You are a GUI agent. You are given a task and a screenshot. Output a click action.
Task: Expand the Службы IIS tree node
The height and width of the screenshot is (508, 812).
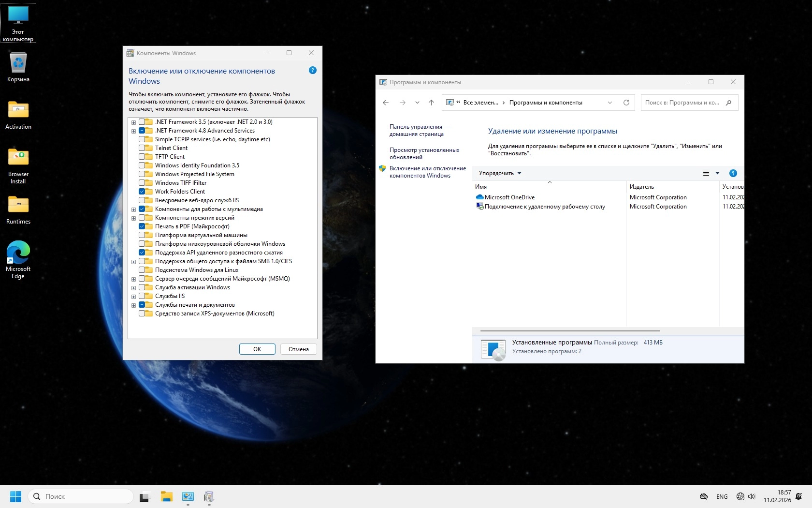click(x=133, y=297)
